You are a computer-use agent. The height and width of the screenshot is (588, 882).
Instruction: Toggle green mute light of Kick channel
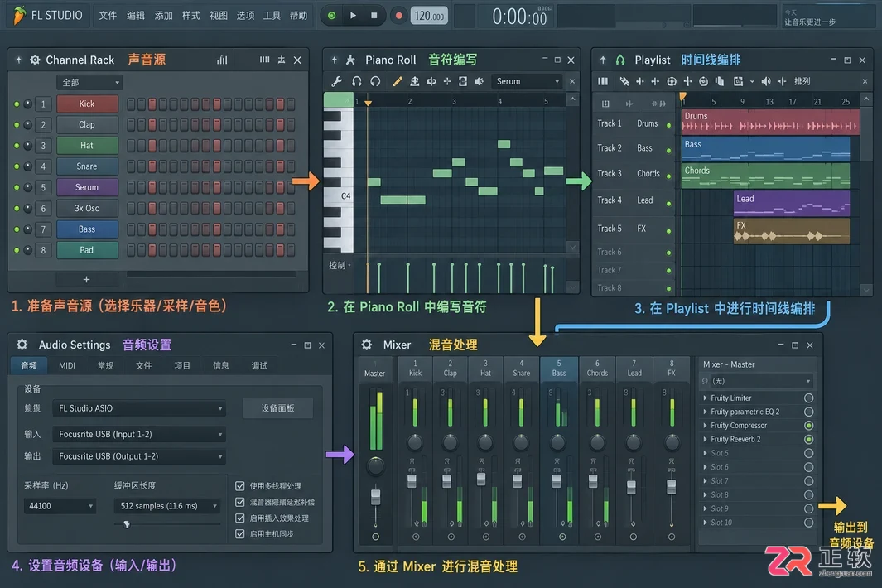click(17, 104)
